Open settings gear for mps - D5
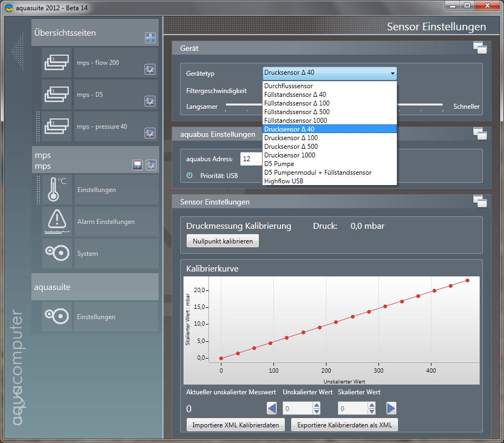Screen dimensions: 504x443 coord(150,101)
